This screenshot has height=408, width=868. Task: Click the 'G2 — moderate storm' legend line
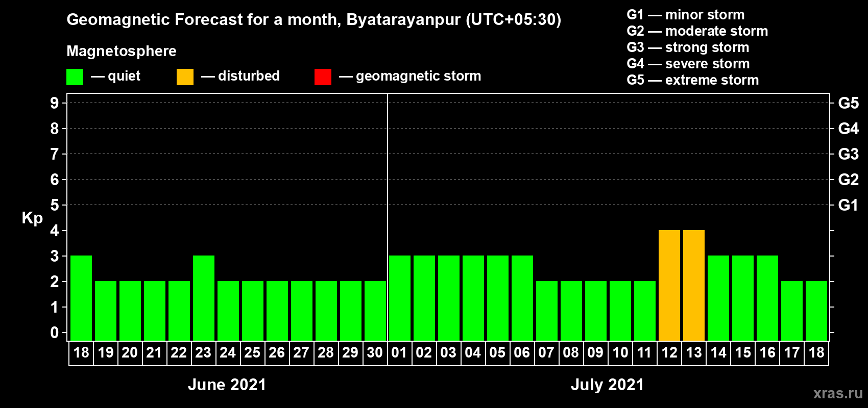coord(697,31)
